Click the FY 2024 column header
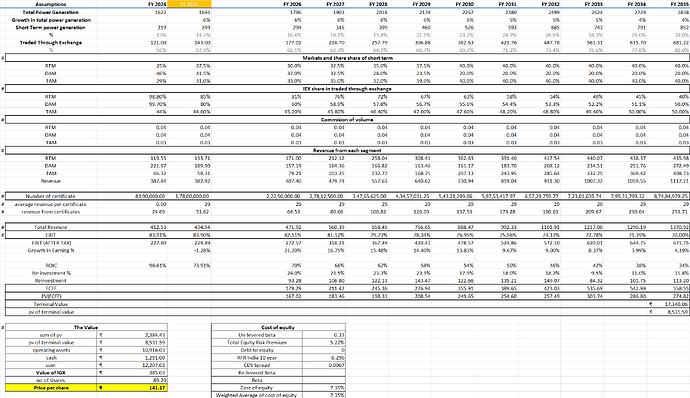Screen dimensions: 690x398 [x=157, y=4]
